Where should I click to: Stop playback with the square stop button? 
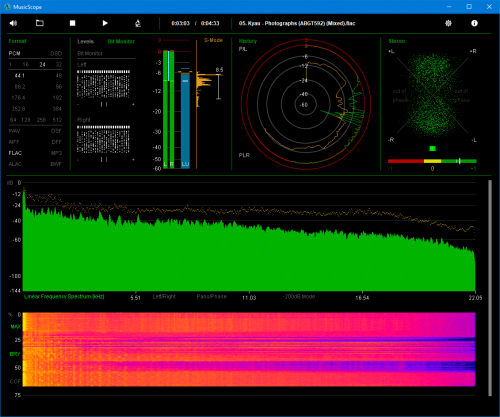(x=72, y=23)
